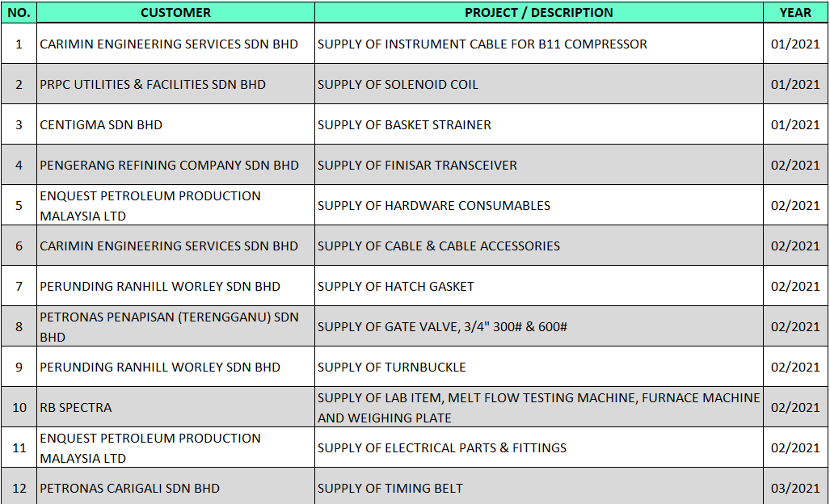830x504 pixels.
Task: Select SUPPLY OF ELECTRICAL PARTS & FITTINGS
Action: (442, 447)
